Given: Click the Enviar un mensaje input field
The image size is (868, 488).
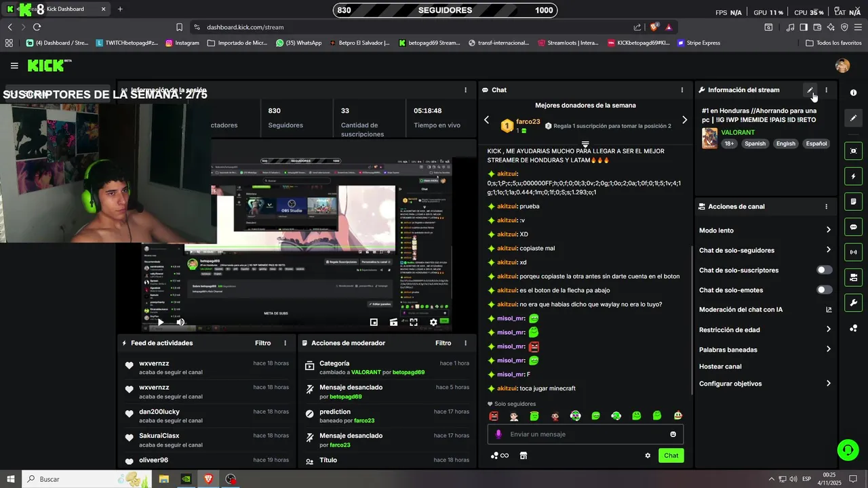Looking at the screenshot, I should tap(585, 434).
